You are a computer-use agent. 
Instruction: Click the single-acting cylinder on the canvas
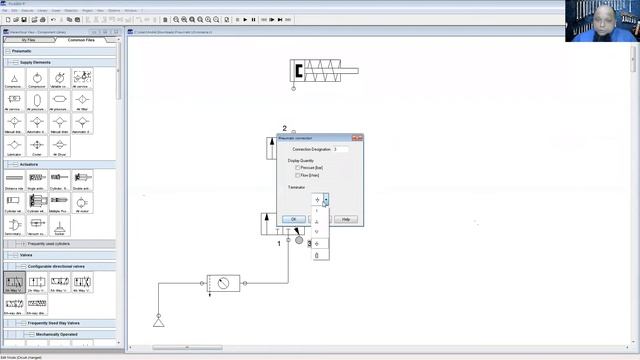pyautogui.click(x=324, y=71)
